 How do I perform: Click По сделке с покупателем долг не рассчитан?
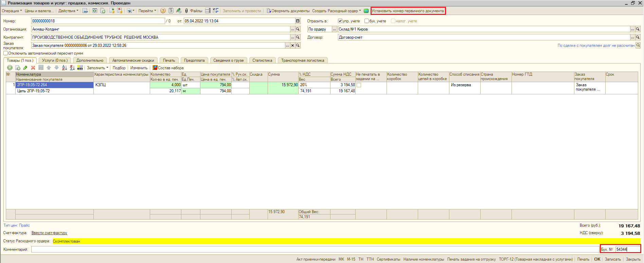(x=596, y=45)
